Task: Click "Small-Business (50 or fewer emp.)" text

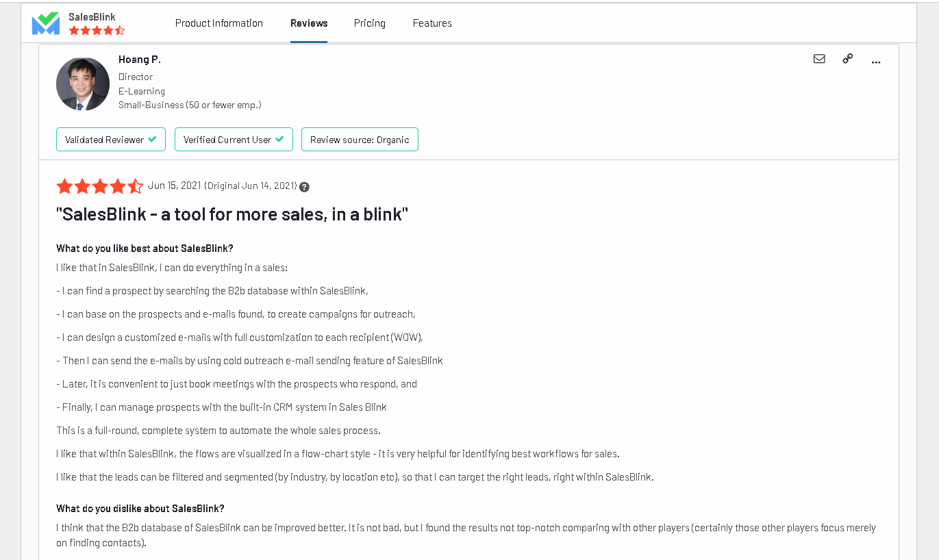Action: pos(190,105)
